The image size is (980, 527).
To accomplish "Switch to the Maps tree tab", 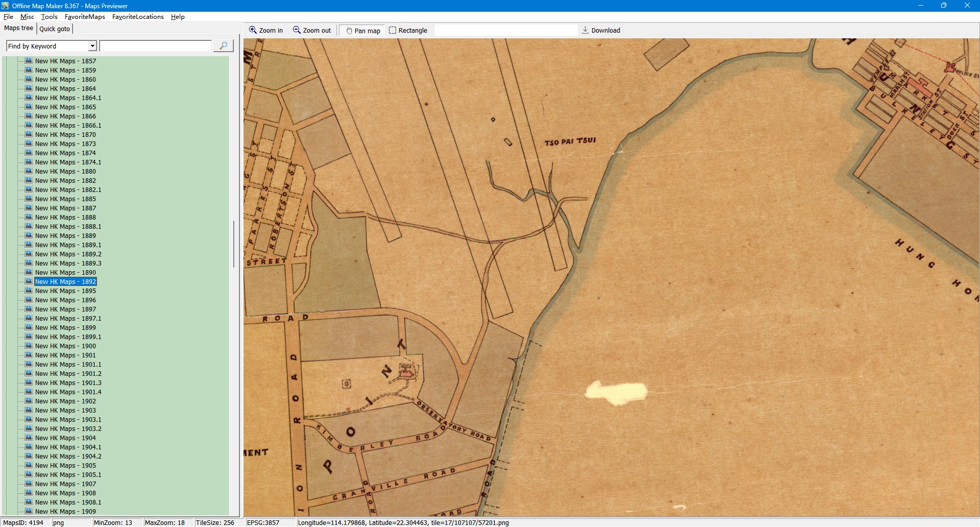I will [x=18, y=28].
